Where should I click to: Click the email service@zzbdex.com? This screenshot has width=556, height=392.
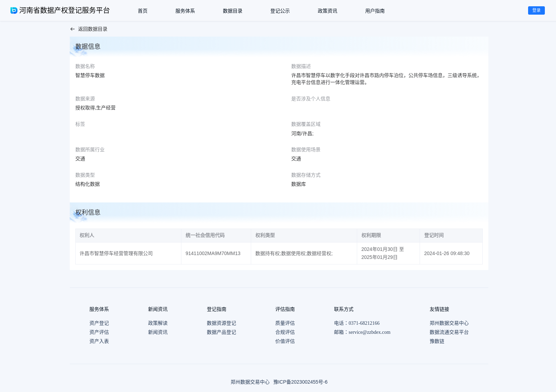coord(369,332)
